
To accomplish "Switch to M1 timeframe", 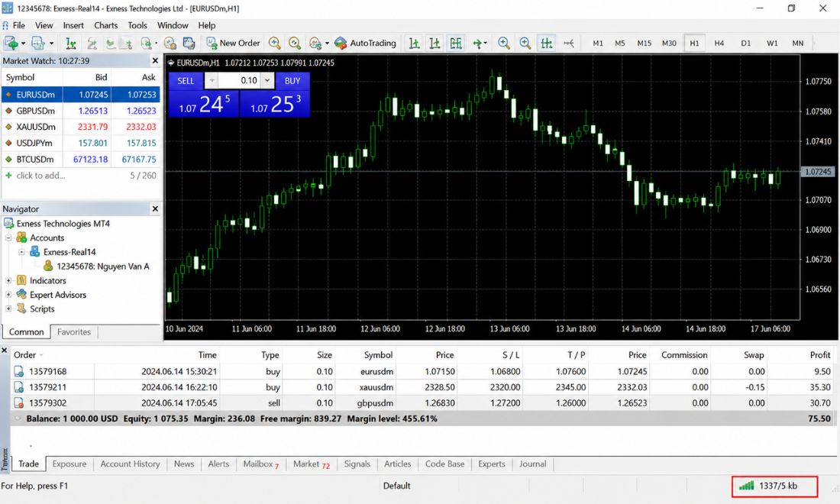I will 598,44.
